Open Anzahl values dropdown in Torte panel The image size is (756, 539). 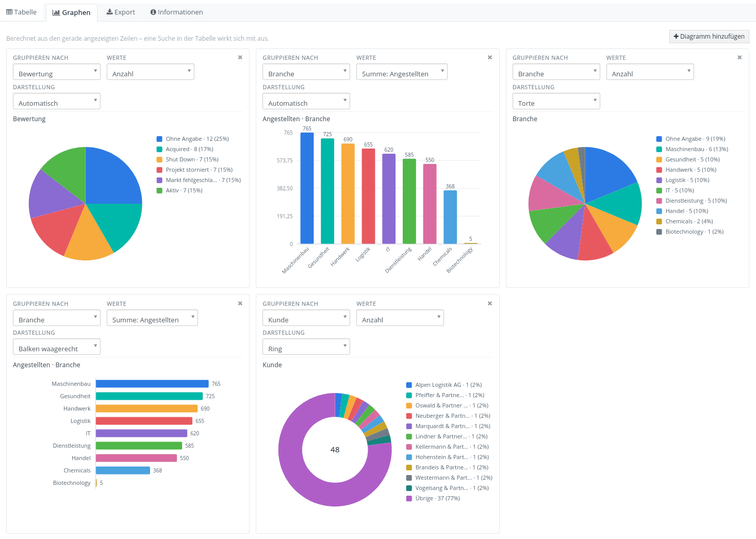[650, 72]
